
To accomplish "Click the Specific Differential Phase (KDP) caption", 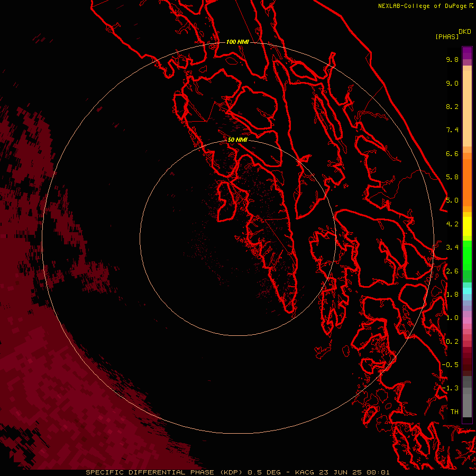I will click(x=165, y=472).
